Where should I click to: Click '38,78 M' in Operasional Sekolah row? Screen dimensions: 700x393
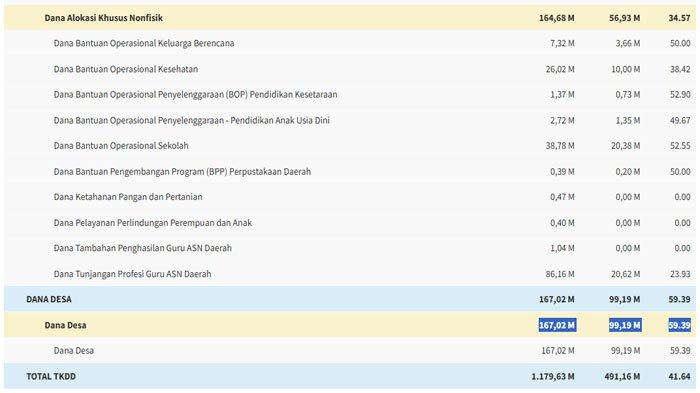[x=560, y=146]
